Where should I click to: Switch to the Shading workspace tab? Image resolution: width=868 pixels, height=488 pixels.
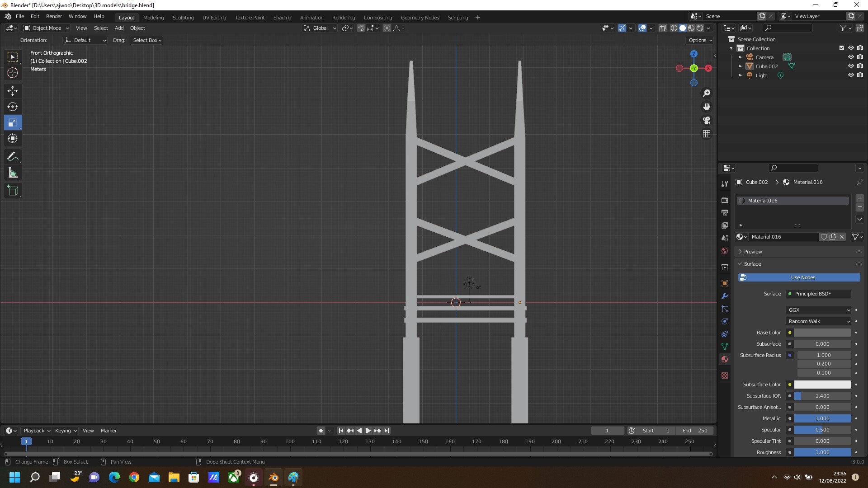(282, 17)
